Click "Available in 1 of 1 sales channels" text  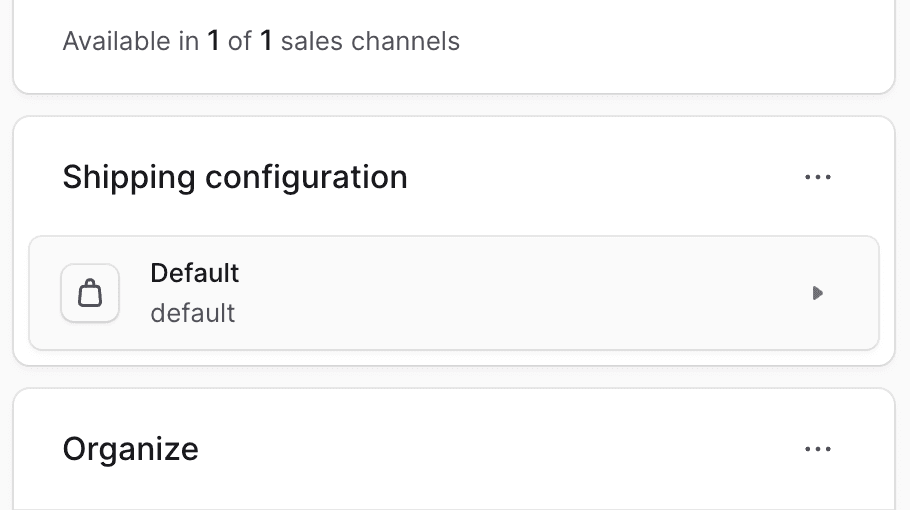point(261,42)
